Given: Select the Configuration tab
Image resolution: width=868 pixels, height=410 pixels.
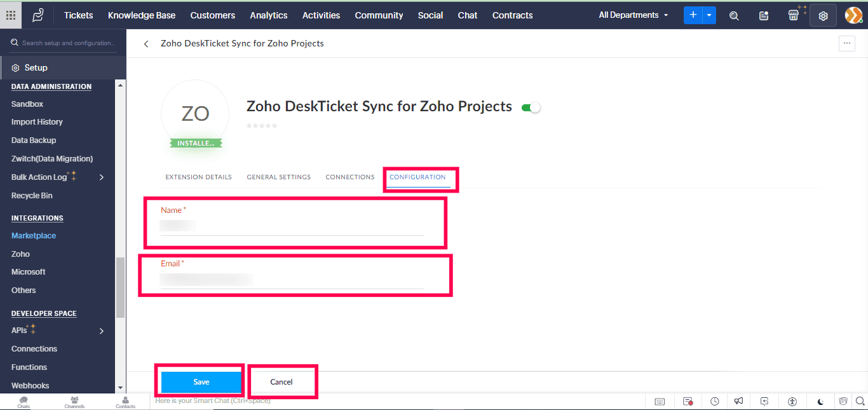Looking at the screenshot, I should tap(417, 177).
